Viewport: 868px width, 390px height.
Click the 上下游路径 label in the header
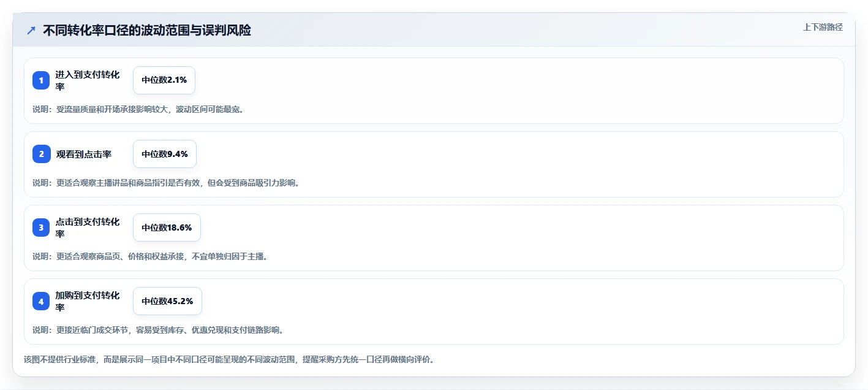[823, 27]
